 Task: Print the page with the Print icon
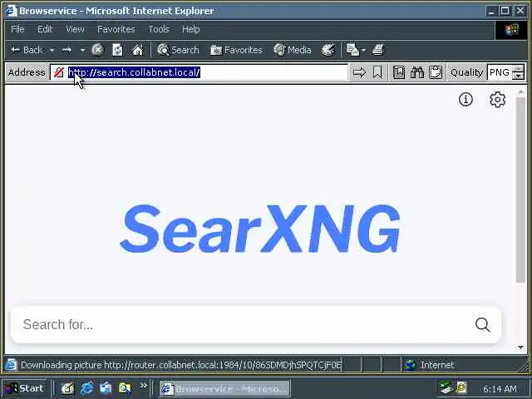[378, 50]
